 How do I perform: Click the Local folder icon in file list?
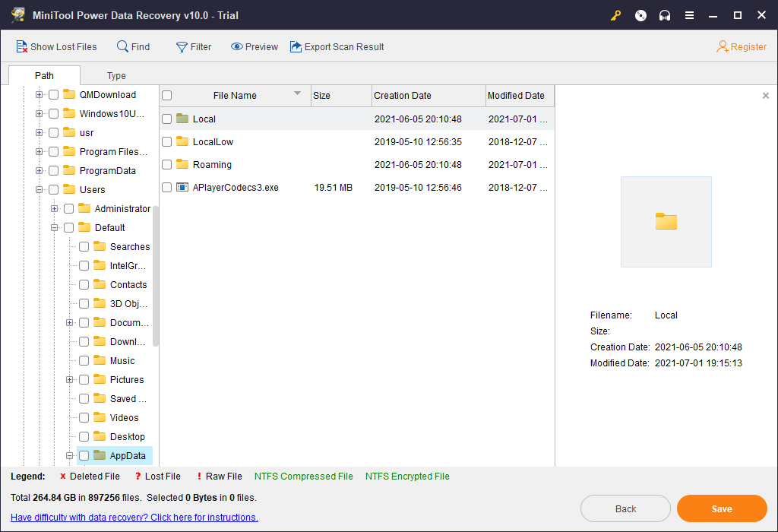[182, 119]
